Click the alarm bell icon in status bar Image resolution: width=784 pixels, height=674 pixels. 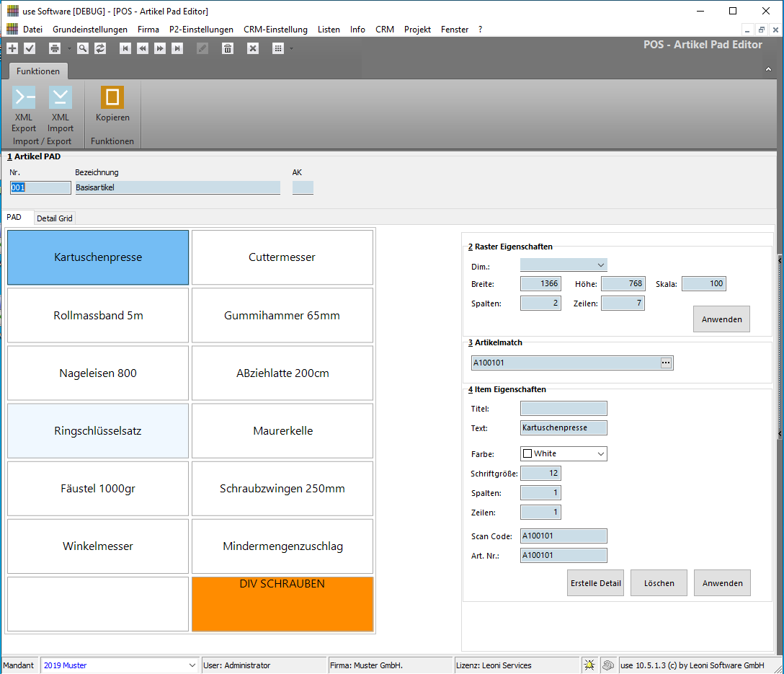[x=590, y=665]
